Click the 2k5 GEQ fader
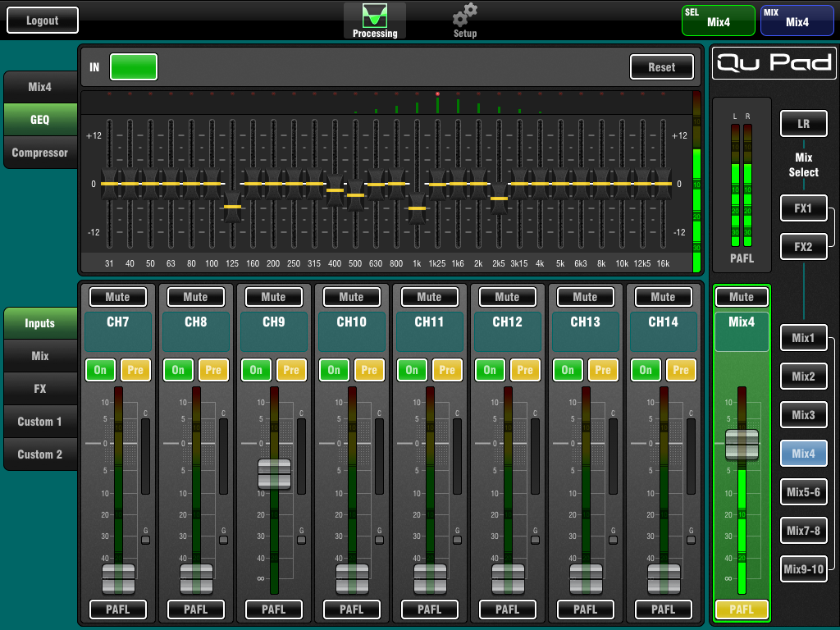 tap(499, 199)
